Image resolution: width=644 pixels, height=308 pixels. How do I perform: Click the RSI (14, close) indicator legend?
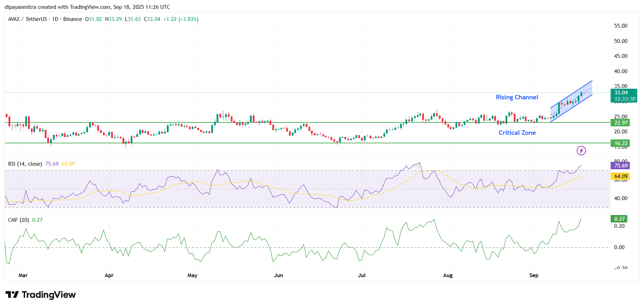[x=25, y=164]
